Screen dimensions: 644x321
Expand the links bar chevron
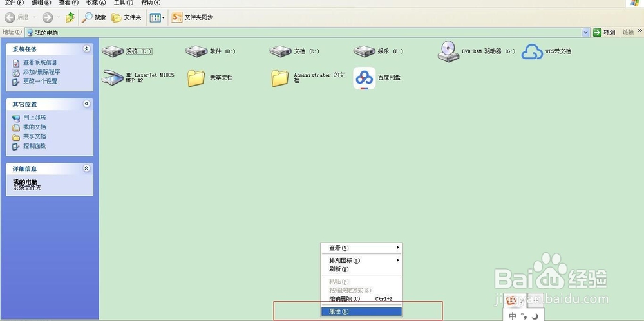click(x=640, y=31)
